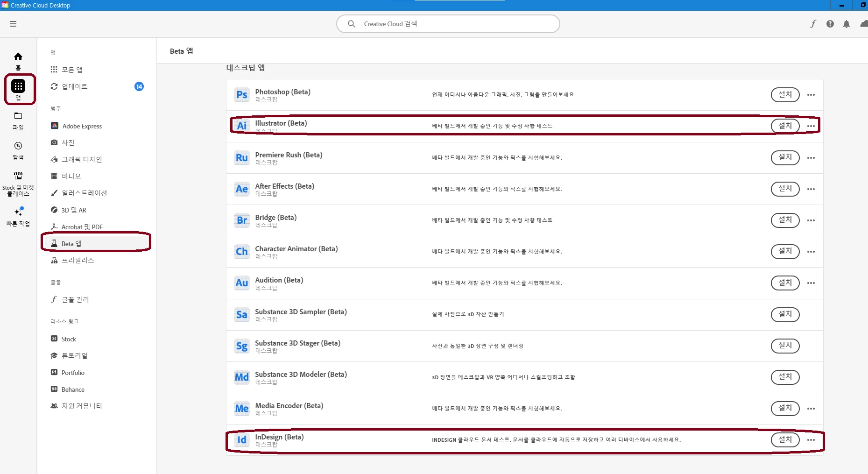868x474 pixels.
Task: Install InDesign (Beta) with 설치 button
Action: 785,440
